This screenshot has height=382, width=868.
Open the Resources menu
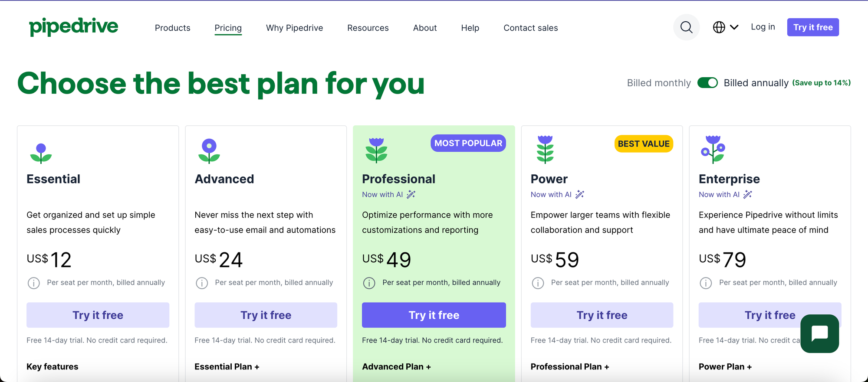(368, 28)
